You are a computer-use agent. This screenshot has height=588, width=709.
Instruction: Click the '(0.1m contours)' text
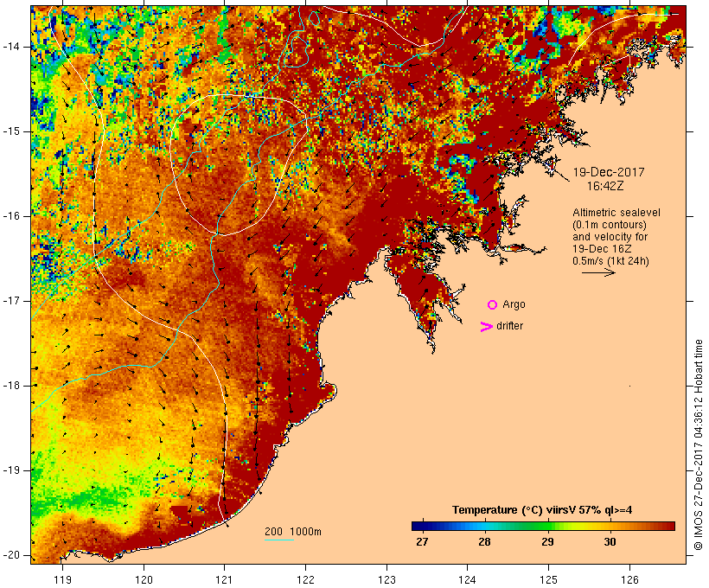coord(610,225)
